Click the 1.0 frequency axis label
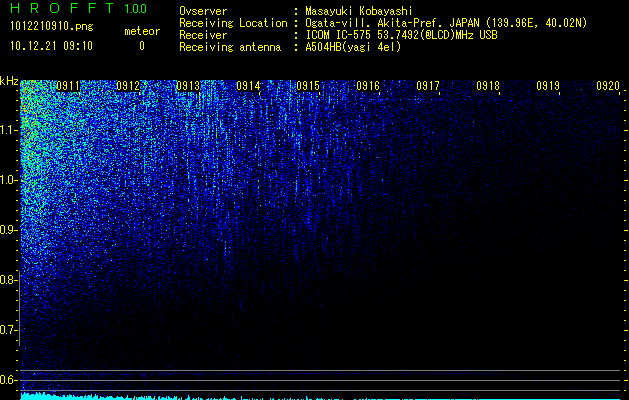 (x=8, y=180)
